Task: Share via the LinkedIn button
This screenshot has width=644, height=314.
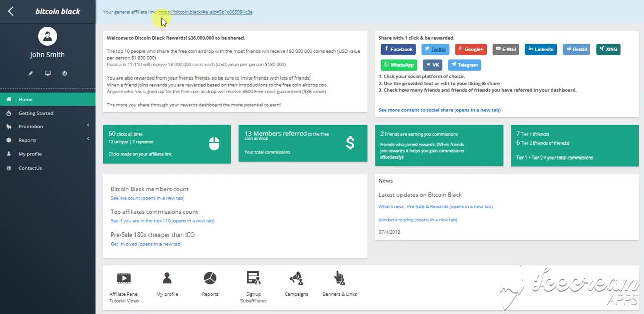Action: (x=541, y=49)
